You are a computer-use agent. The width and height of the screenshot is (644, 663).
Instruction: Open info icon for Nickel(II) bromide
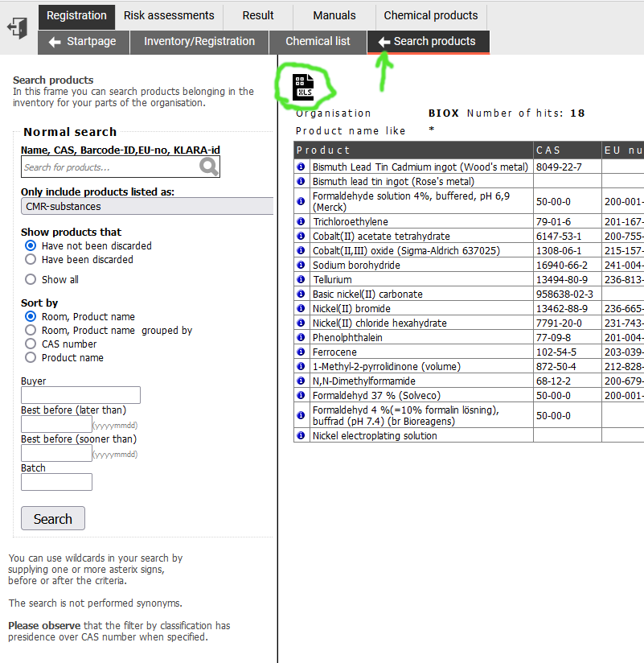pos(301,308)
